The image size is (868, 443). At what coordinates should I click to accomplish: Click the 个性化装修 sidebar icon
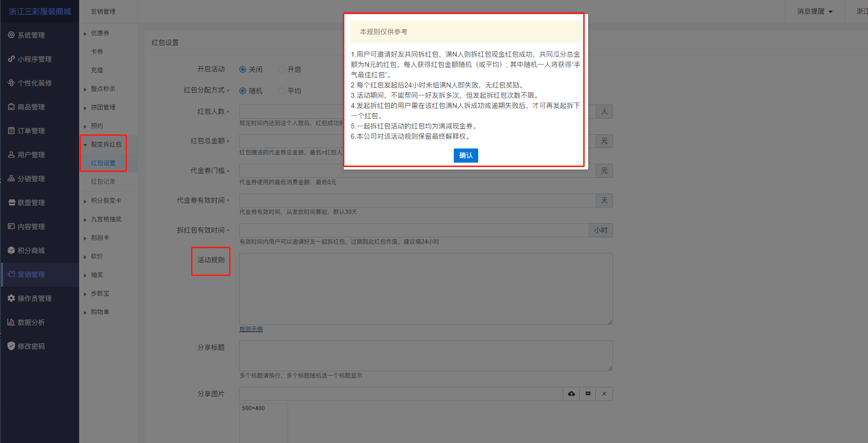coord(11,83)
